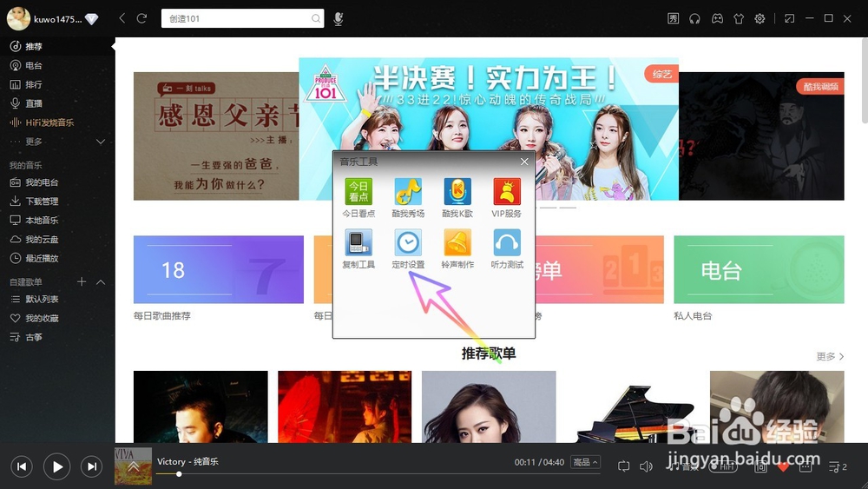The width and height of the screenshot is (868, 489).
Task: Click the search magnifier icon
Action: (316, 19)
